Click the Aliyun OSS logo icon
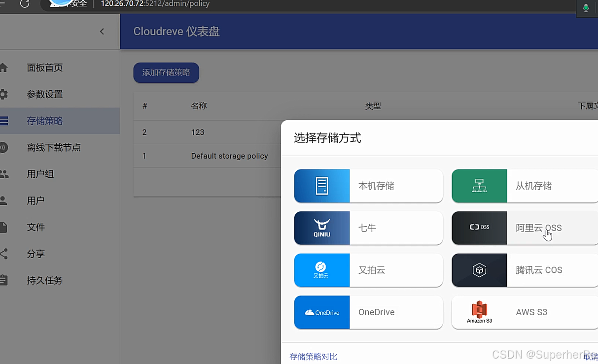598x364 pixels. pos(479,228)
